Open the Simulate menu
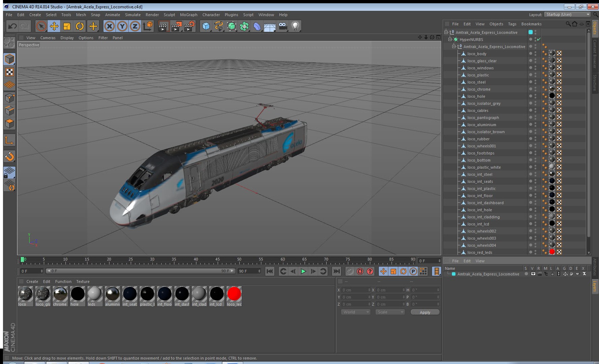The height and width of the screenshot is (364, 599). [x=132, y=15]
